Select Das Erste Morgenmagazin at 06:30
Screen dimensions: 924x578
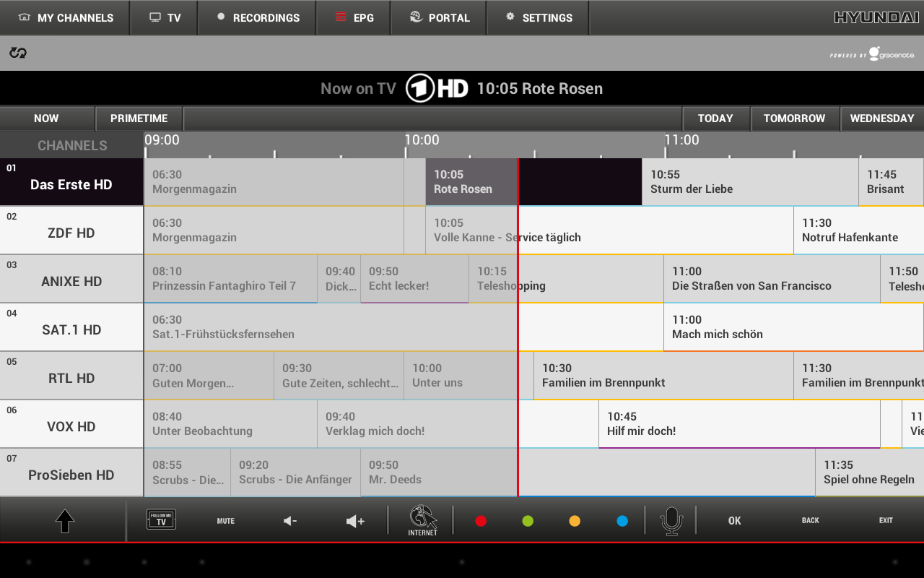[274, 182]
